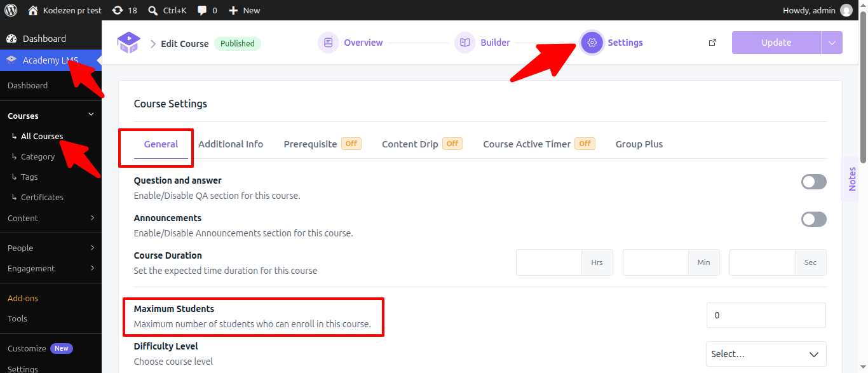Open course preview external link icon
The image size is (868, 373).
[x=712, y=43]
